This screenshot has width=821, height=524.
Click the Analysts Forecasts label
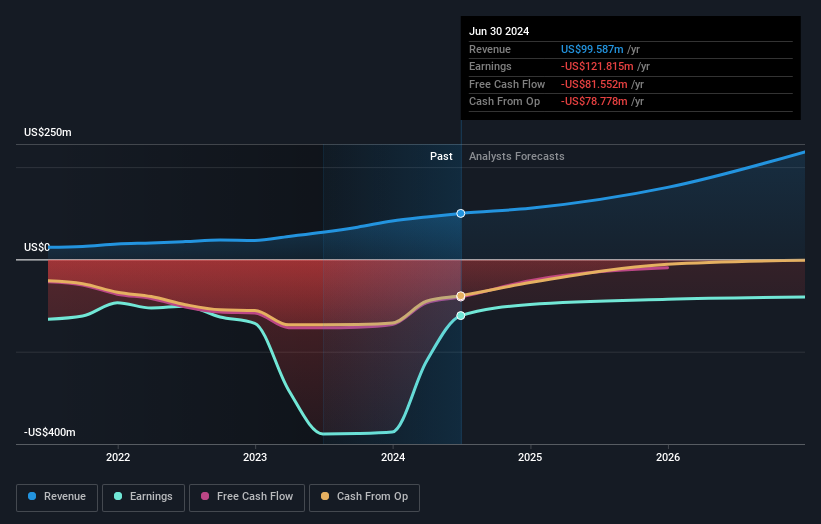517,156
